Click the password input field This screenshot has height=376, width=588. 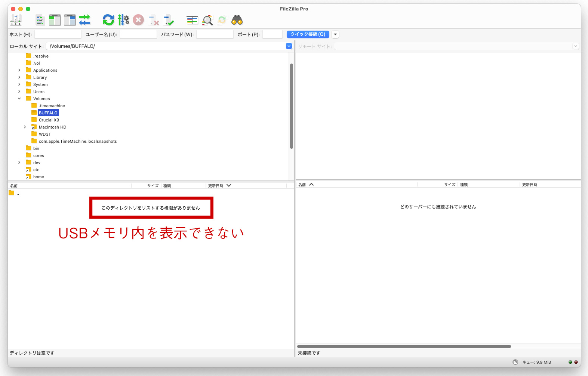click(x=215, y=34)
